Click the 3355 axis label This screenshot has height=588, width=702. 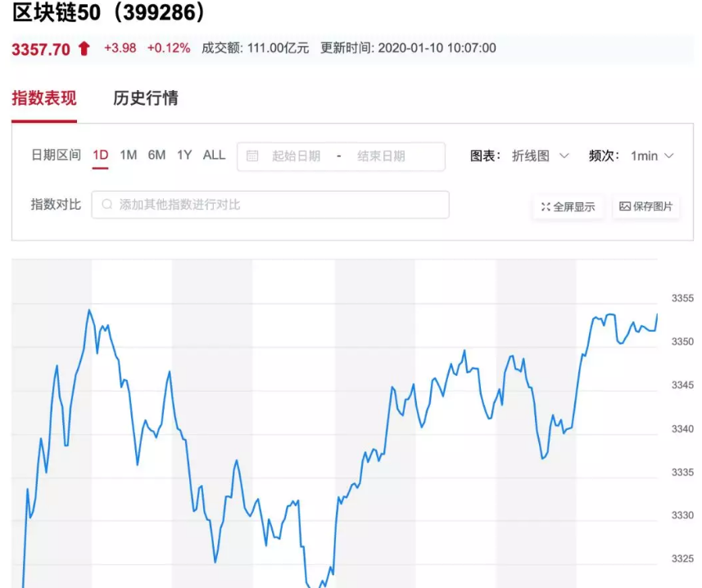point(682,298)
